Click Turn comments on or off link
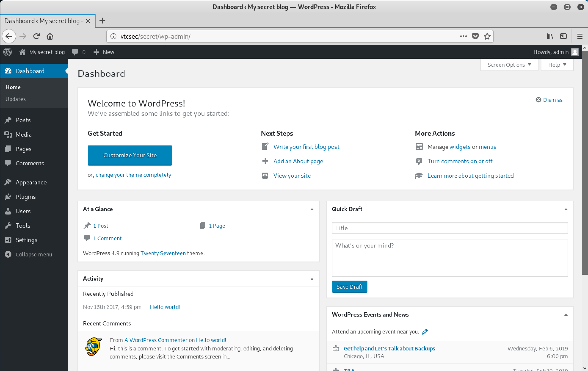 tap(460, 161)
